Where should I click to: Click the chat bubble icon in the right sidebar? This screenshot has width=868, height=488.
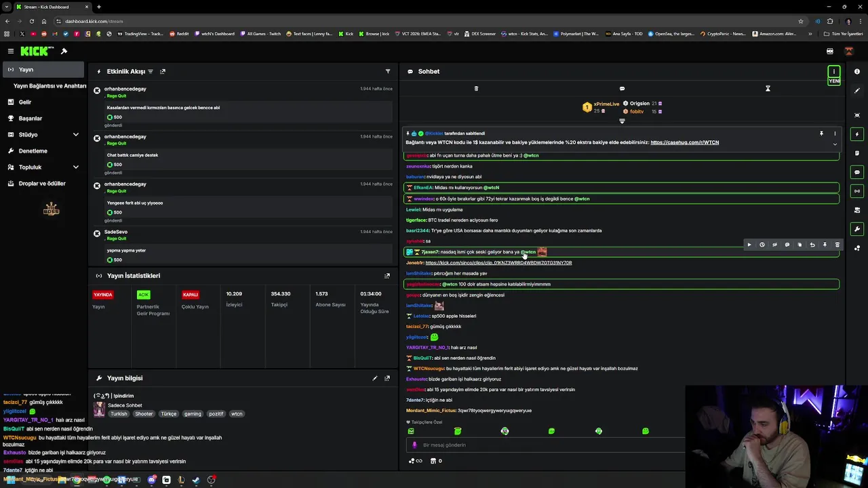tap(857, 172)
